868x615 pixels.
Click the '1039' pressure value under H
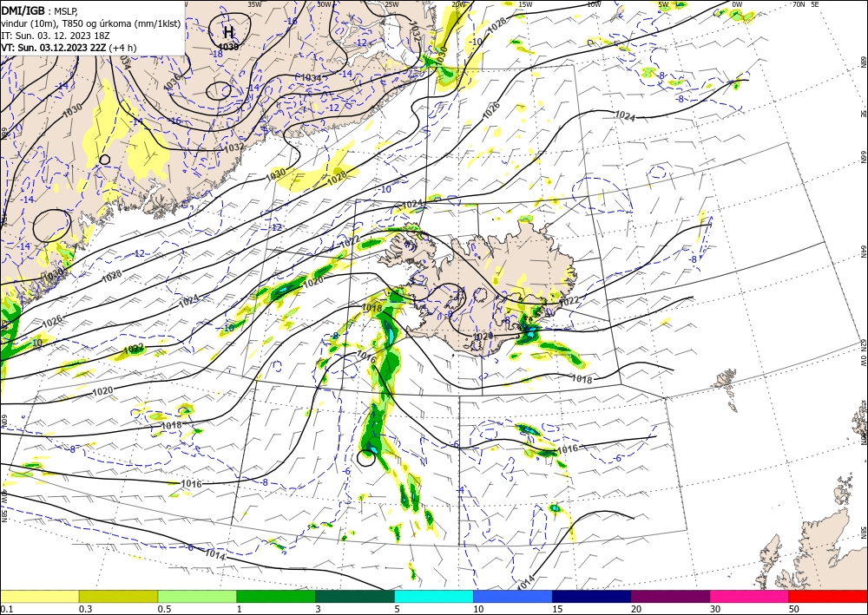point(228,47)
